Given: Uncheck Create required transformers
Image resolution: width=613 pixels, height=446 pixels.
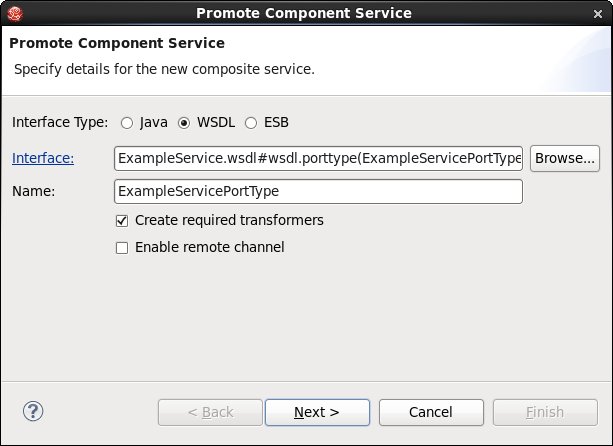Looking at the screenshot, I should (123, 220).
